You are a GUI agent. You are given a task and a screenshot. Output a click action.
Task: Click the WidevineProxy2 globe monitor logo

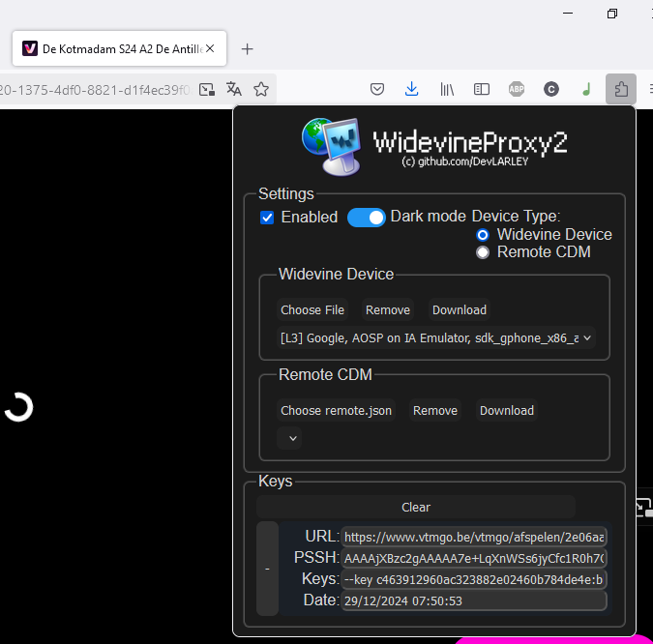coord(332,146)
